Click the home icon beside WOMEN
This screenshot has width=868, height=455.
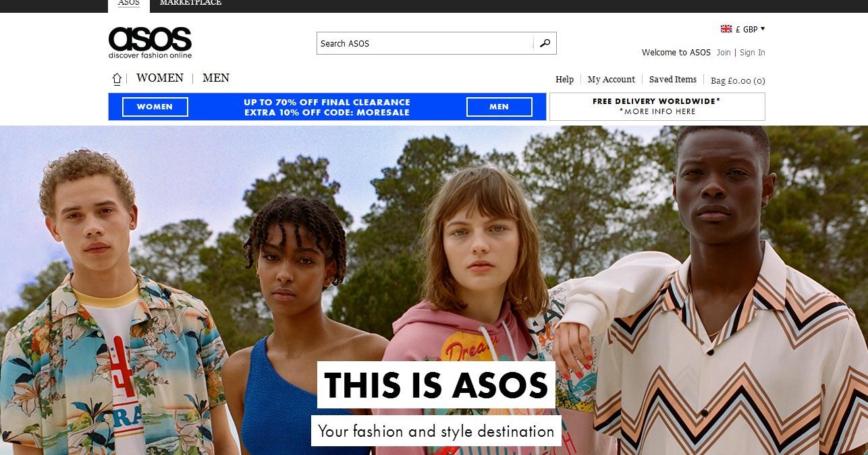click(x=117, y=79)
